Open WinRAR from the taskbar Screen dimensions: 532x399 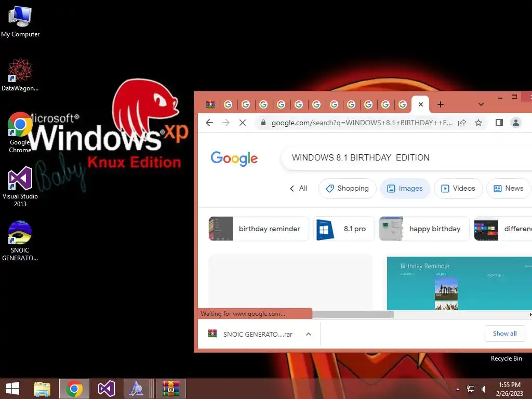coord(170,389)
